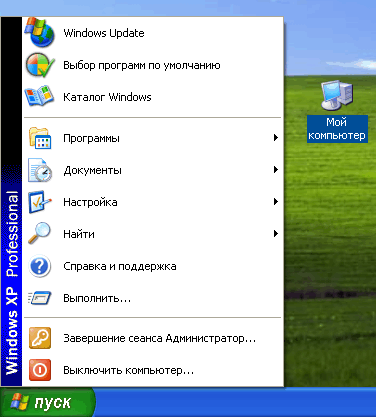Open the Документы menu item
Viewport: 376px width, 417px height.
pos(153,170)
